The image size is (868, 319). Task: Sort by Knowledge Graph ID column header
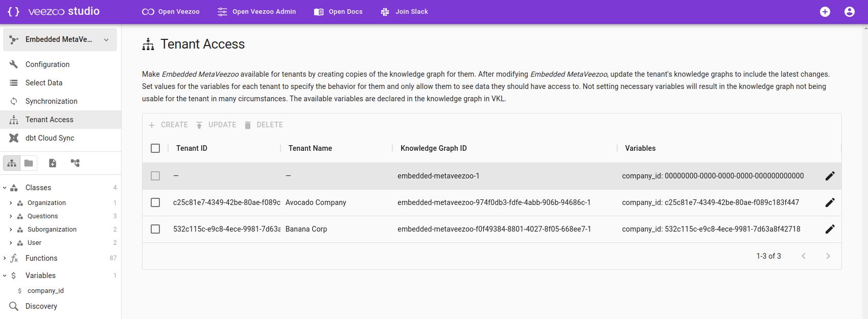434,148
